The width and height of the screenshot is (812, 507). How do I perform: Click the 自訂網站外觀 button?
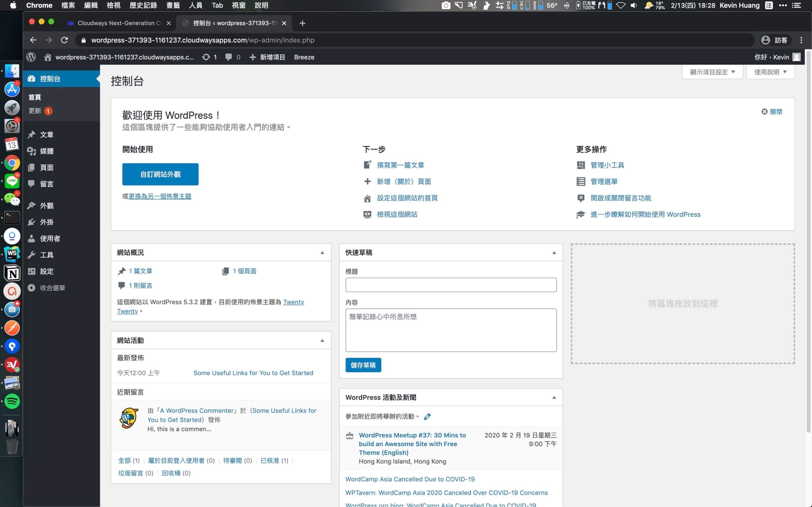coord(160,174)
